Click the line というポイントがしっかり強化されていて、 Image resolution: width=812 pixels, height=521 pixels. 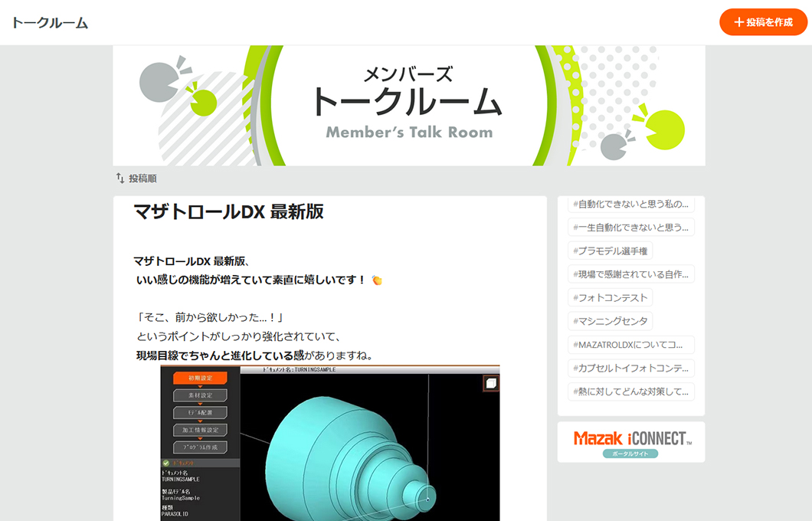pyautogui.click(x=239, y=336)
